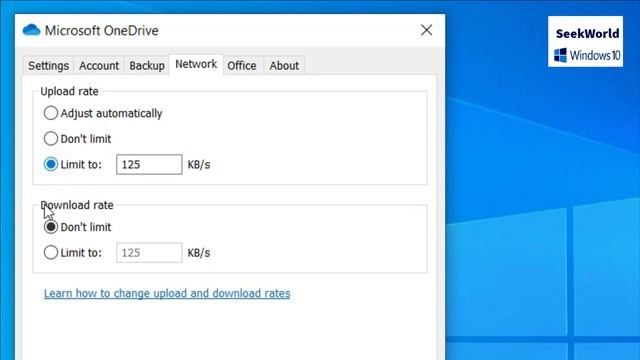Click the download rate KB/s field
The image size is (640, 360).
[149, 253]
